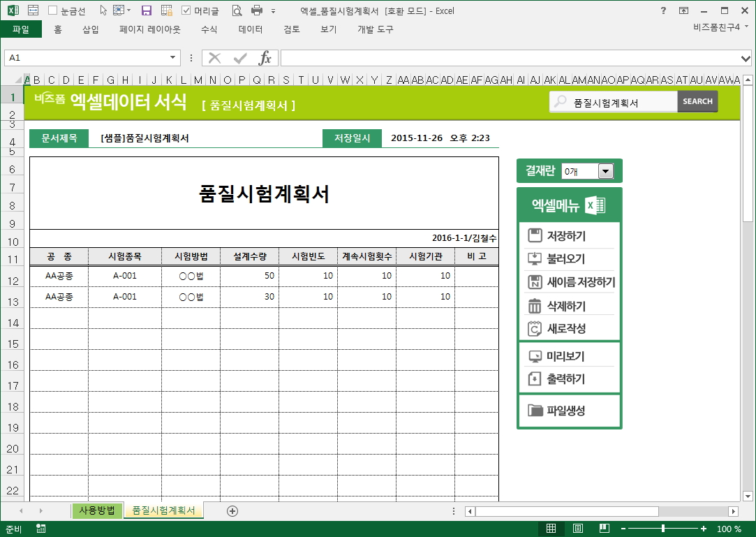Click the 새이름 저장하기 button
The width and height of the screenshot is (756, 537).
571,282
